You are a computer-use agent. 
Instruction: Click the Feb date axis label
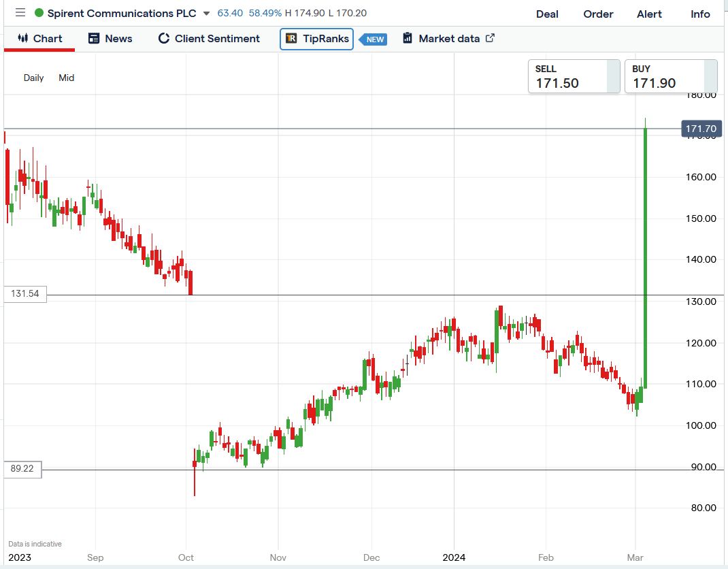tap(546, 557)
